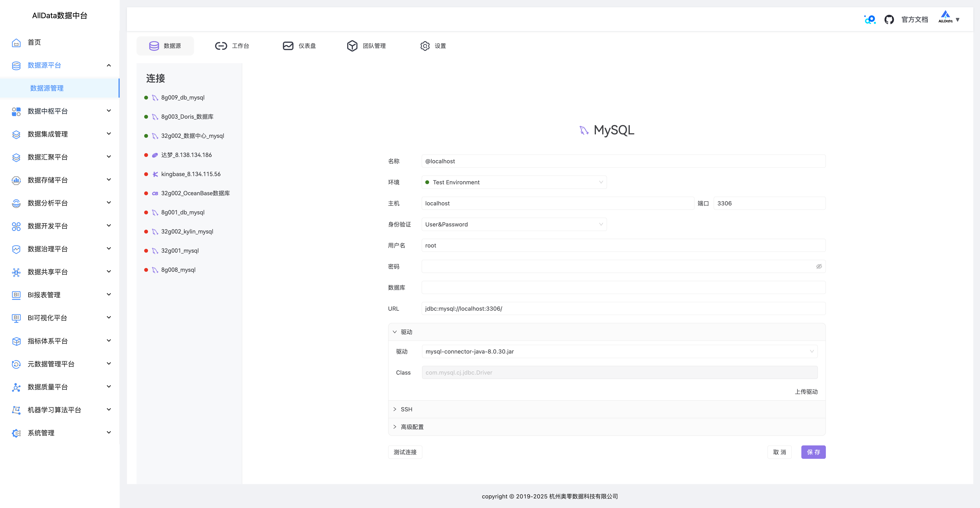
Task: Open the GitHub icon in header
Action: point(889,19)
